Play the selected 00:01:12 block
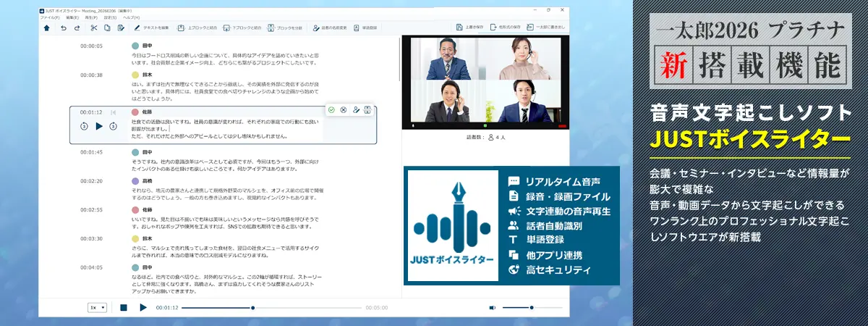The height and width of the screenshot is (326, 868). pyautogui.click(x=99, y=126)
